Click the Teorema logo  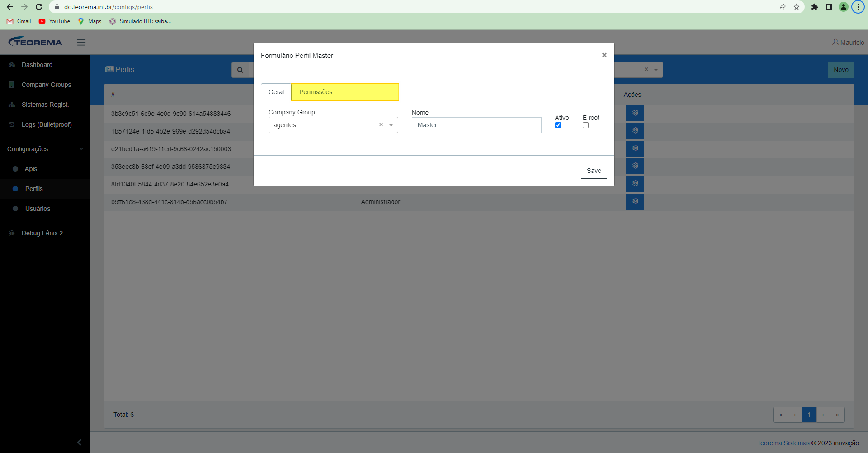pos(35,42)
